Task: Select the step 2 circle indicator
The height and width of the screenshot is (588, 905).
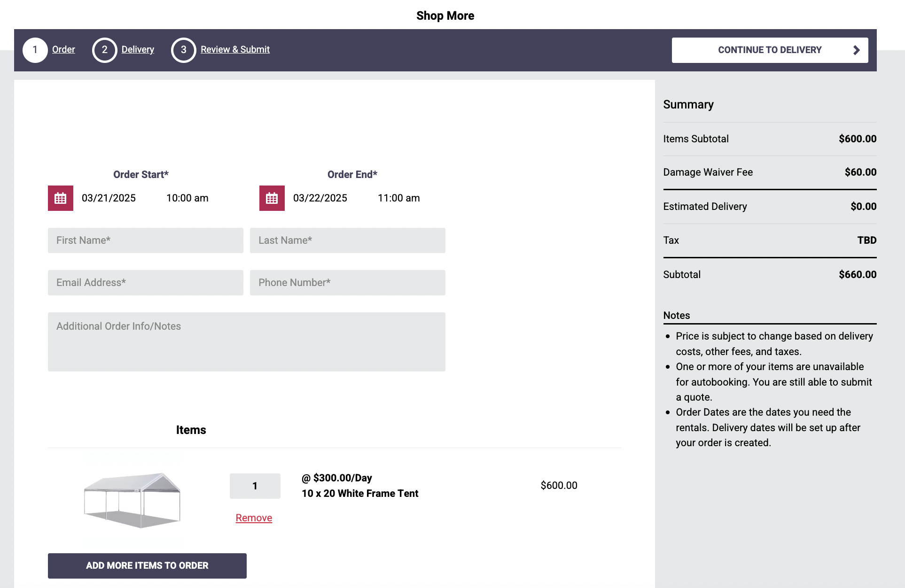Action: pos(104,50)
